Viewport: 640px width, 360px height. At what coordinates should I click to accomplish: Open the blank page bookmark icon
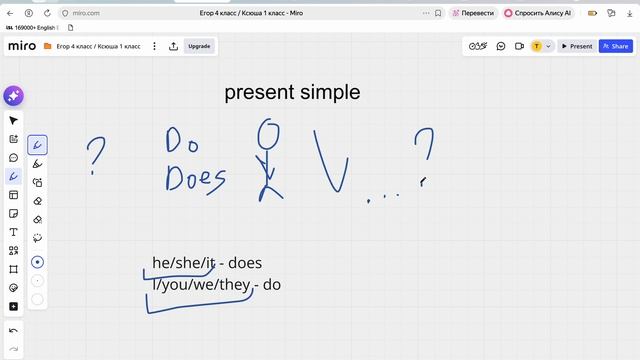(x=70, y=28)
